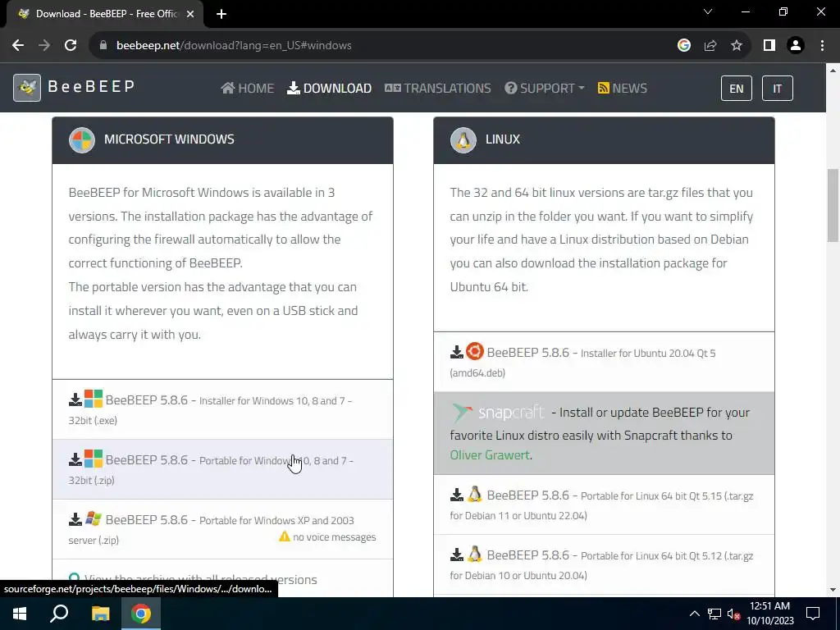Download Portable for Windows XP zip
This screenshot has height=630, width=840.
tap(222, 529)
